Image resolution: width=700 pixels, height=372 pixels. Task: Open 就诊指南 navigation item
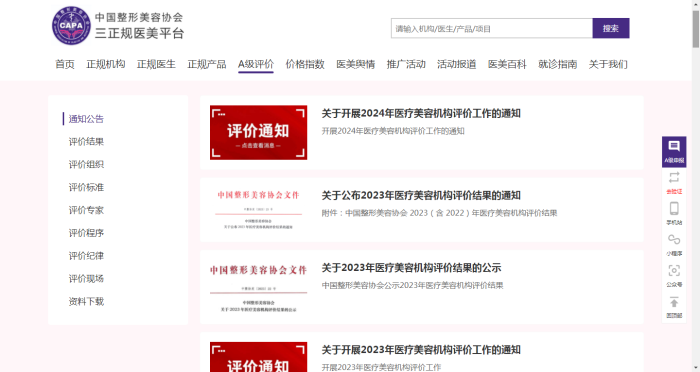(558, 64)
